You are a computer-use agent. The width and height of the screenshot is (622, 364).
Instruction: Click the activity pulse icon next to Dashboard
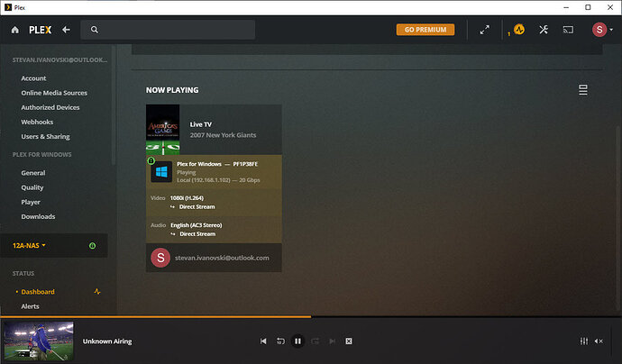pyautogui.click(x=97, y=291)
